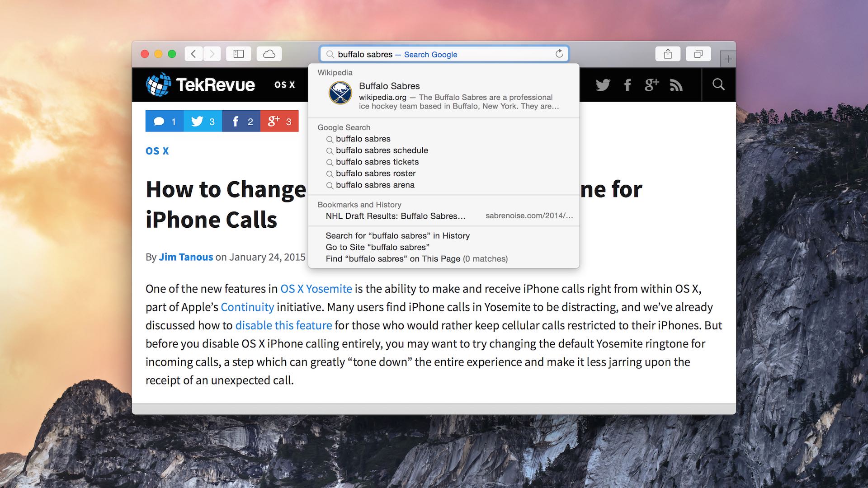Choose suggestion buffalo sabres roster

click(443, 174)
